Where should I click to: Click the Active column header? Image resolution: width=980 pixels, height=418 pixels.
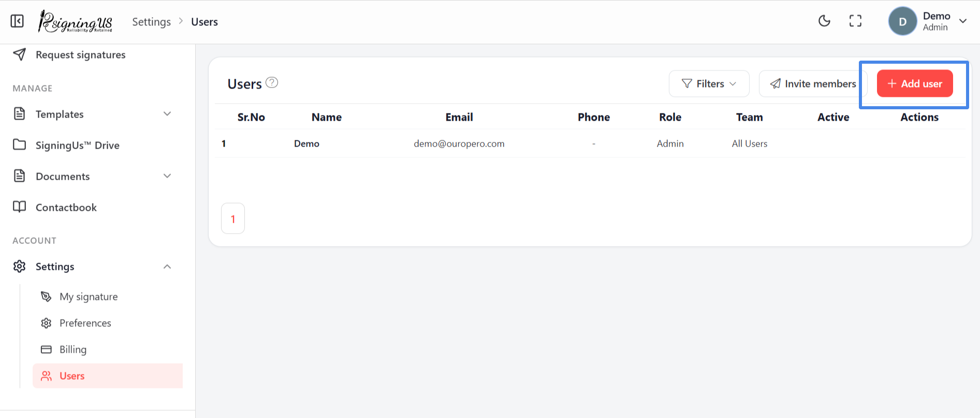833,117
